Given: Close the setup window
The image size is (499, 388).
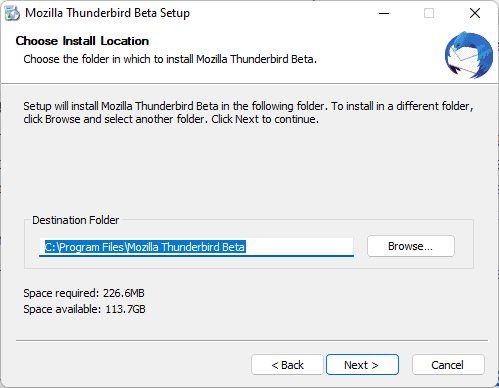Looking at the screenshot, I should point(475,13).
